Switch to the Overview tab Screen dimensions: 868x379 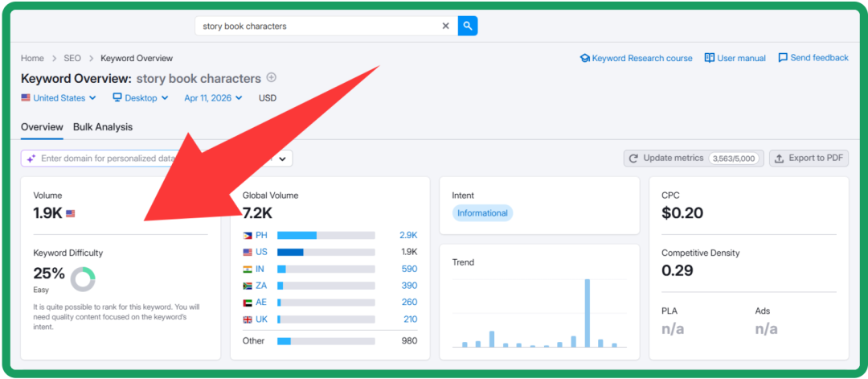(42, 127)
